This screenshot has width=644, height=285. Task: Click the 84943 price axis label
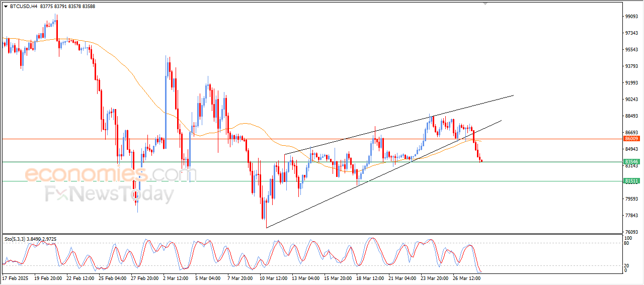click(x=631, y=149)
